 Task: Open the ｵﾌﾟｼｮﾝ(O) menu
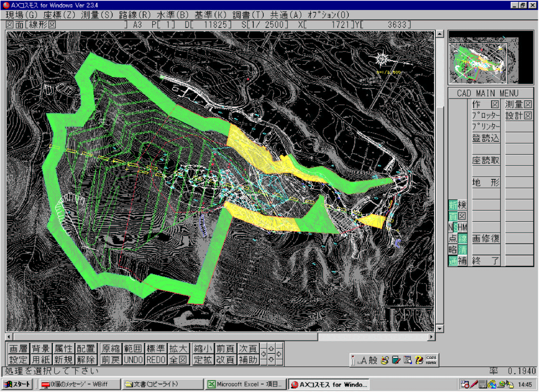click(328, 15)
